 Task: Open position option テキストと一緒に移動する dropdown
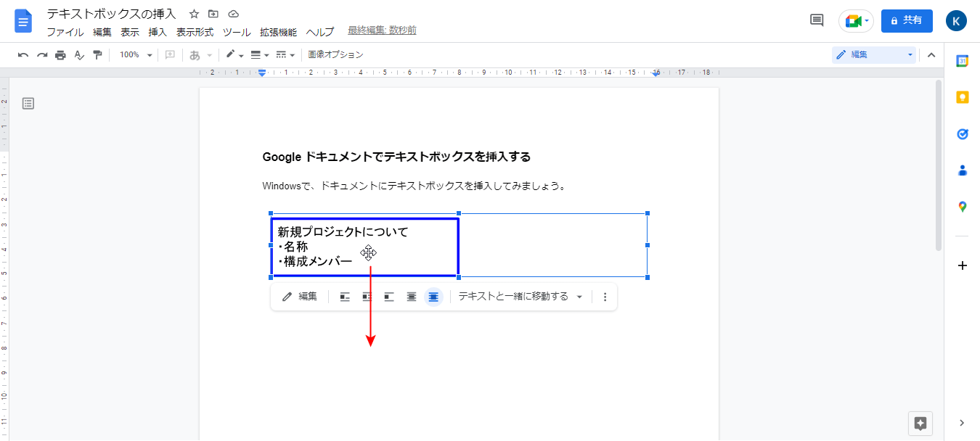(x=520, y=297)
